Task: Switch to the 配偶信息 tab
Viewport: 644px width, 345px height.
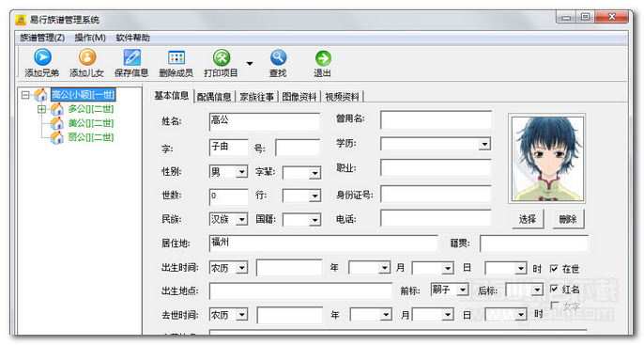Action: (x=214, y=97)
